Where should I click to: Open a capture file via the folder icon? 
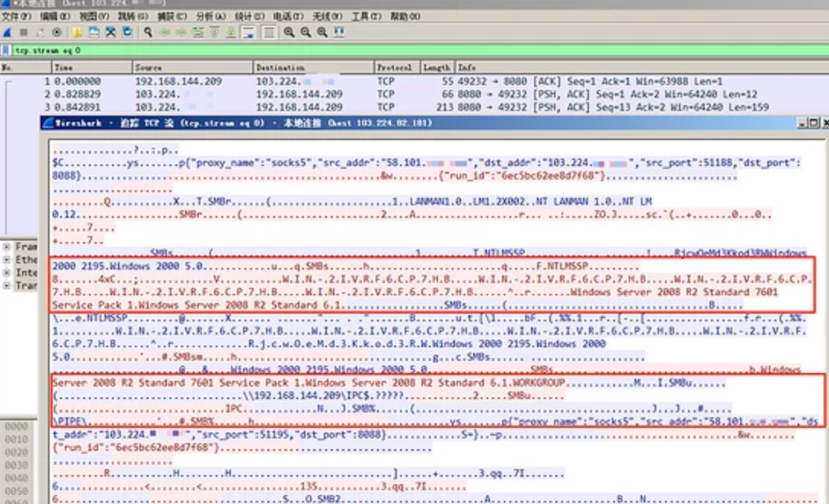77,33
